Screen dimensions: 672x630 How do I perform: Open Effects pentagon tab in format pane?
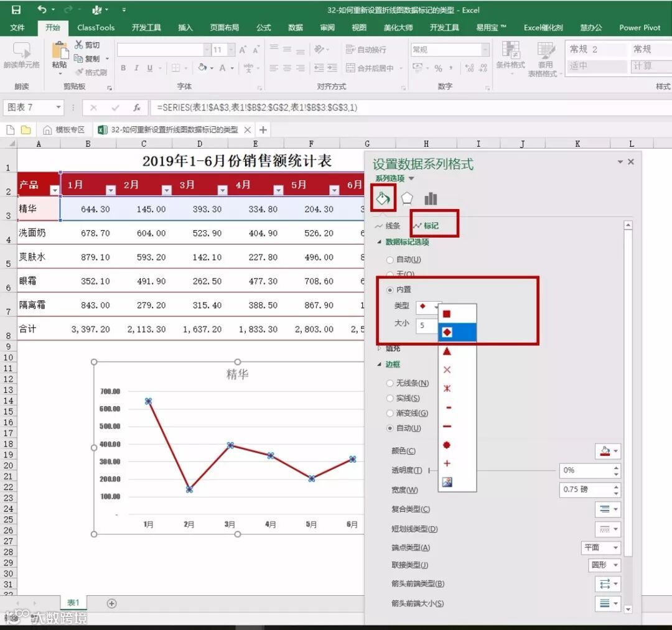407,198
